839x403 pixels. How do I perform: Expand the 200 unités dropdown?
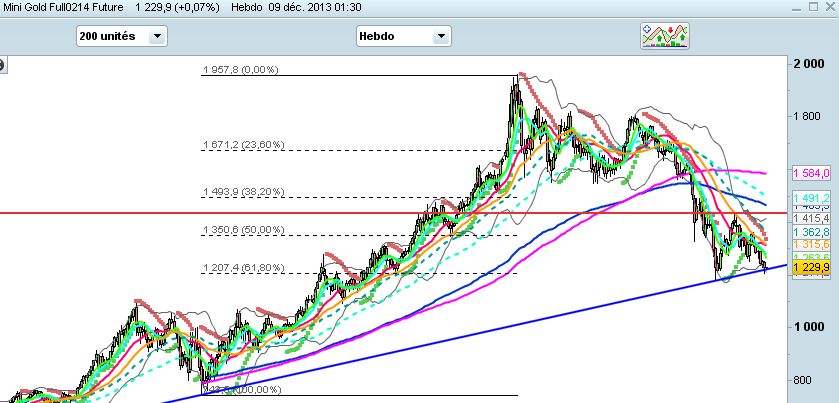[x=157, y=36]
